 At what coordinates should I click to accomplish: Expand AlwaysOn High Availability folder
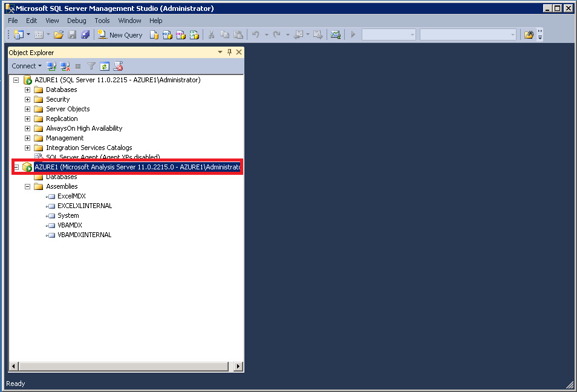click(x=27, y=128)
